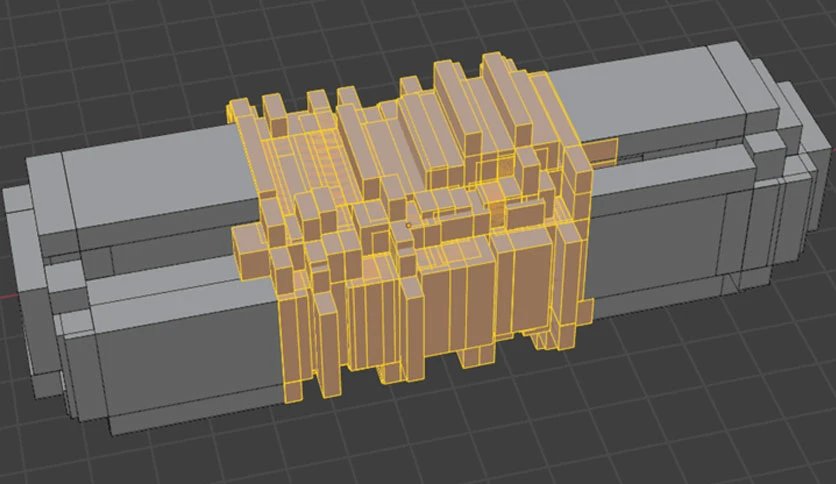Image resolution: width=836 pixels, height=484 pixels.
Task: Select the long gray block left of orange cluster
Action: coord(144,277)
